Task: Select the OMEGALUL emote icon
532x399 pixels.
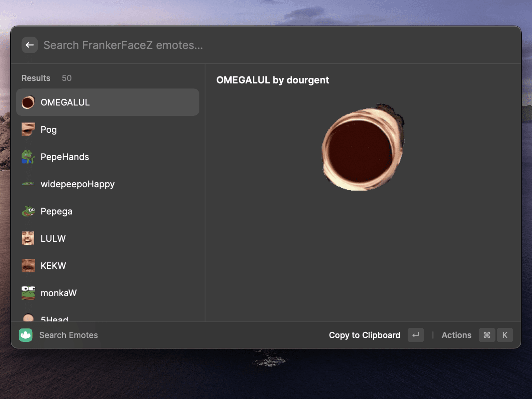Action: (28, 102)
